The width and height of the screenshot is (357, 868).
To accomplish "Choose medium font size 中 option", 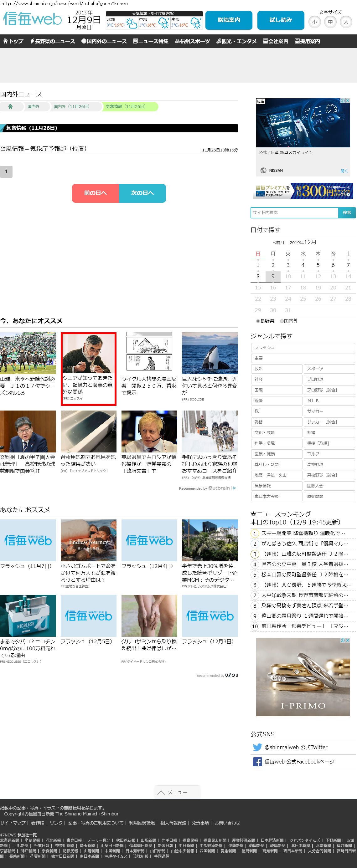I will pos(330,22).
